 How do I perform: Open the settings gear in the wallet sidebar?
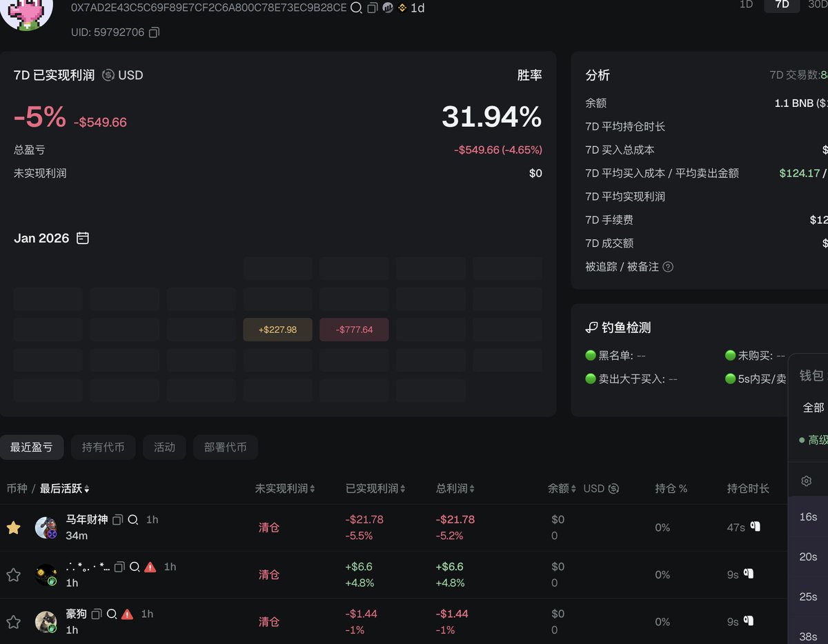pos(807,481)
